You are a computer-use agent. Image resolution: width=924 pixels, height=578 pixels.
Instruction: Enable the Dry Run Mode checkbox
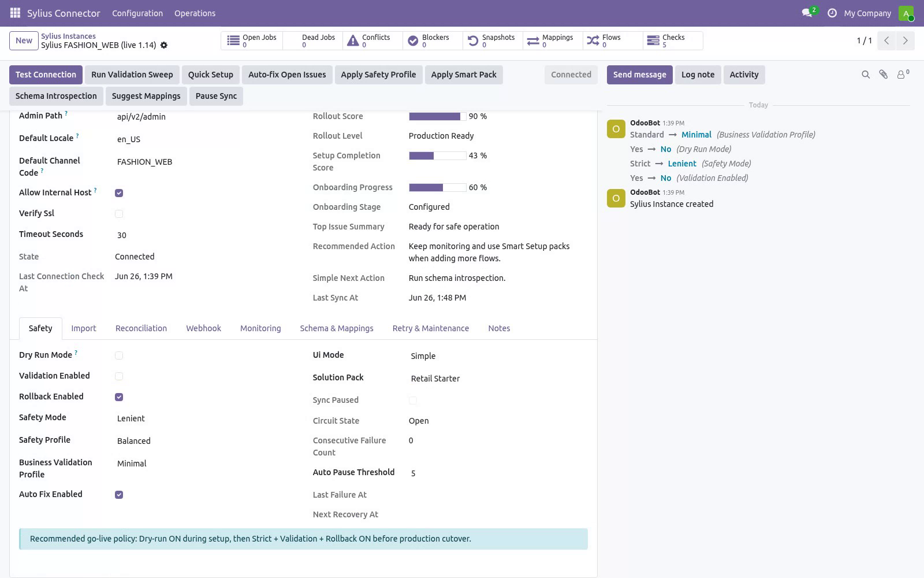pos(119,355)
